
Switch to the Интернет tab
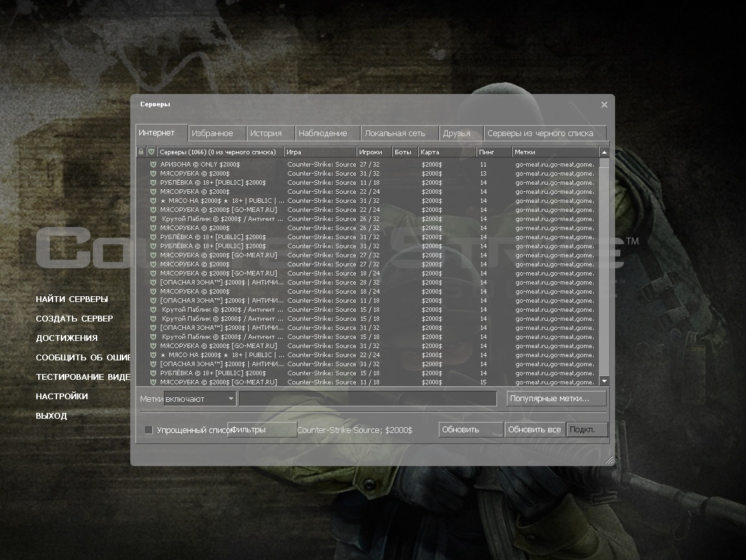tap(161, 133)
